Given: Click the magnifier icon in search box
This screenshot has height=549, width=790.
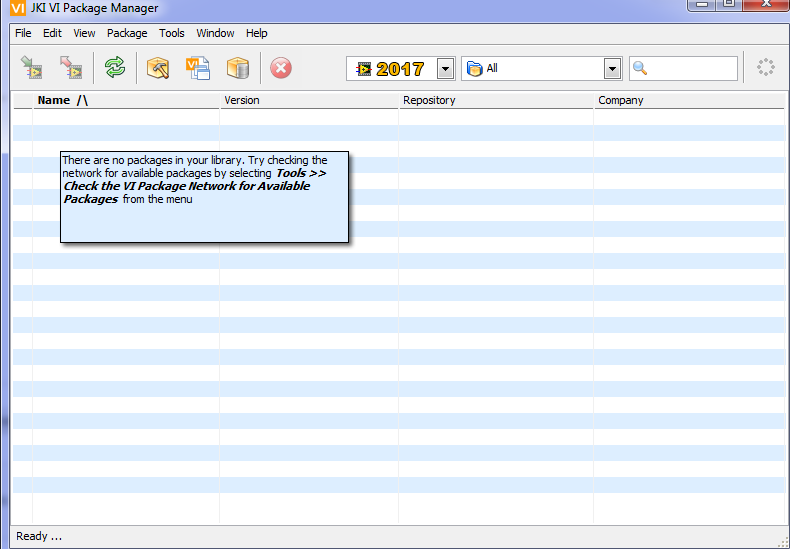Looking at the screenshot, I should point(640,68).
